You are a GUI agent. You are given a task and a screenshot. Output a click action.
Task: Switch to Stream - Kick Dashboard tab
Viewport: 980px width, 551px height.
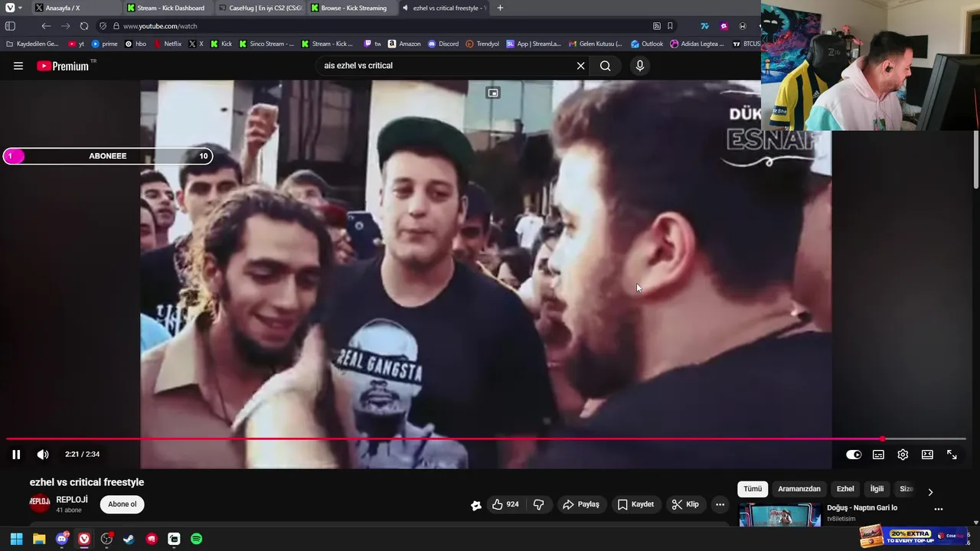tap(166, 8)
